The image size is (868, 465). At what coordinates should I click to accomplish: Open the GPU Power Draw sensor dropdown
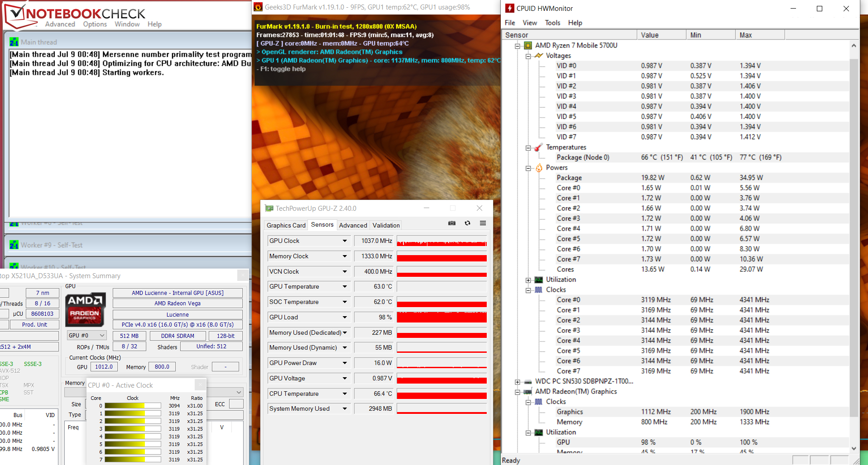[x=345, y=363]
